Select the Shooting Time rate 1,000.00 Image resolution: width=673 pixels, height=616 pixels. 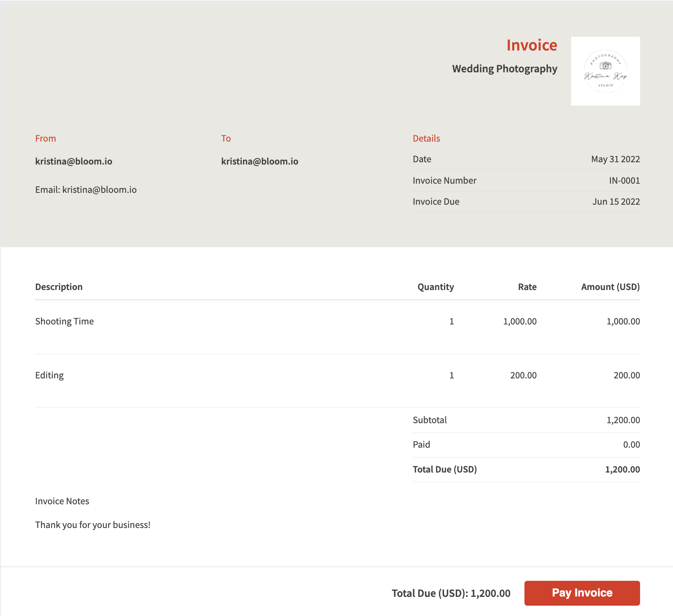pos(520,321)
